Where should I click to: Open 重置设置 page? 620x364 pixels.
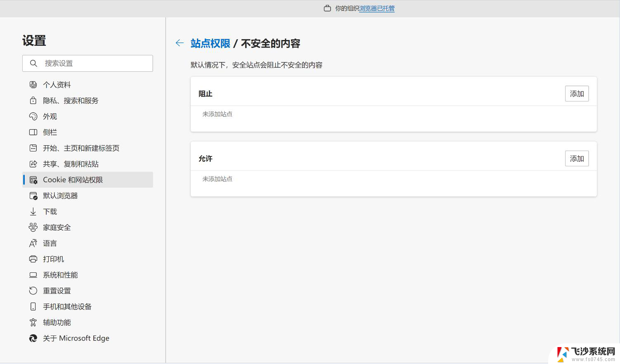pos(88,291)
